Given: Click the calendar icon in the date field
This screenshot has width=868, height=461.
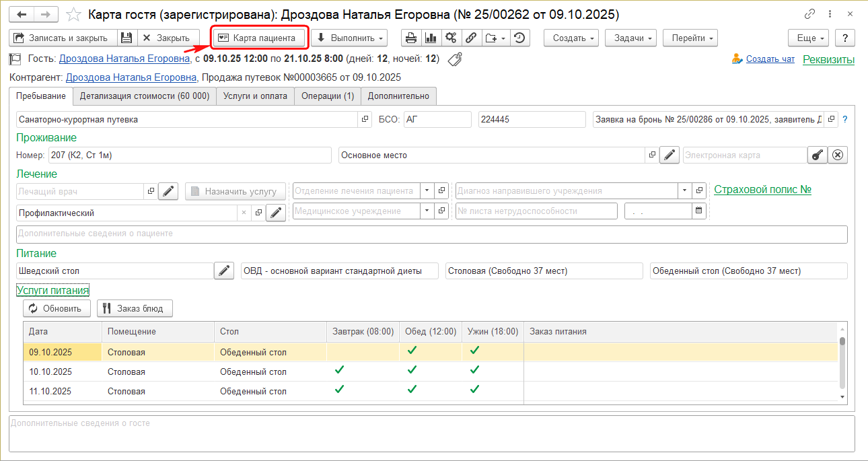Looking at the screenshot, I should 699,211.
